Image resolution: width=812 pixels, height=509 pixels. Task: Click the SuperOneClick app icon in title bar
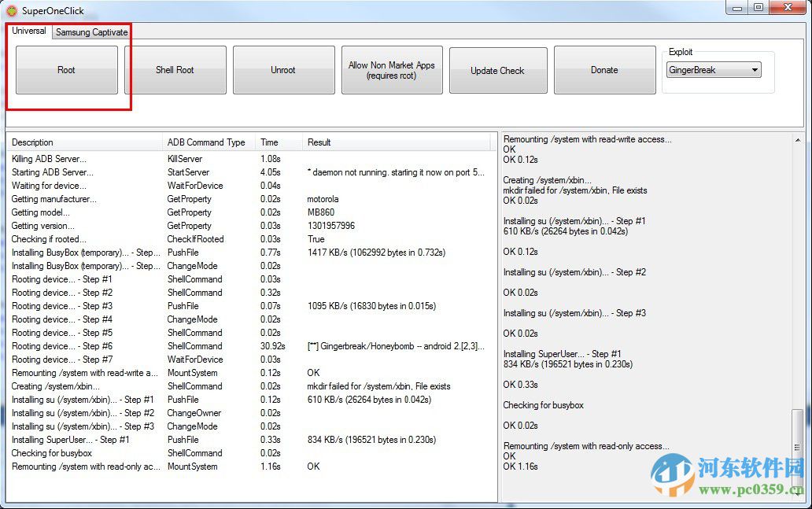tap(11, 10)
